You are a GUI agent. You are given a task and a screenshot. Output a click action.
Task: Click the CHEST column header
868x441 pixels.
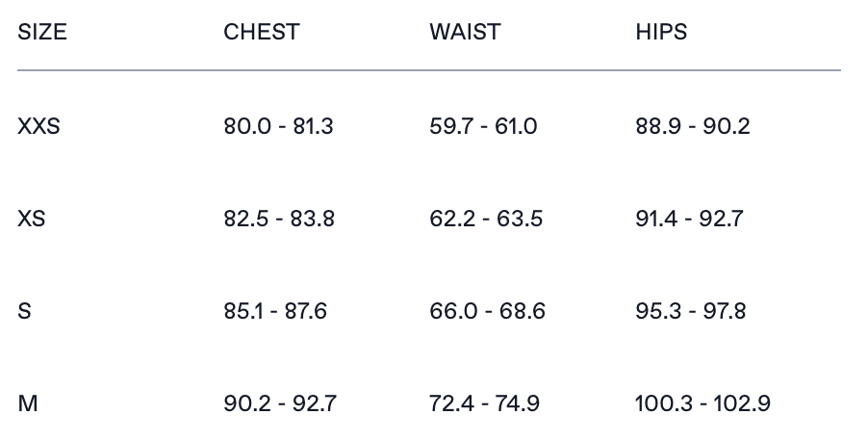261,32
